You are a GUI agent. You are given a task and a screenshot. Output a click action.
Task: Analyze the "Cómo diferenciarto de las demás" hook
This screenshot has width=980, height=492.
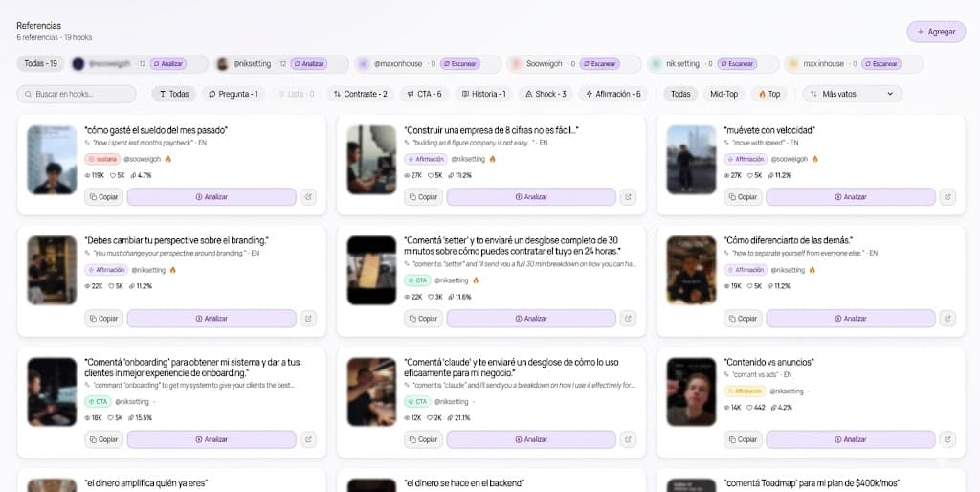[x=851, y=318]
